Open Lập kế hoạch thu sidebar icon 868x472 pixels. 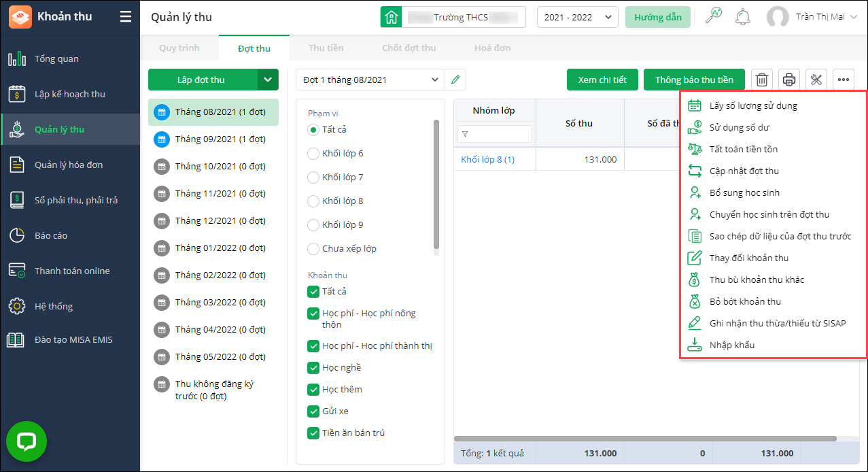17,94
